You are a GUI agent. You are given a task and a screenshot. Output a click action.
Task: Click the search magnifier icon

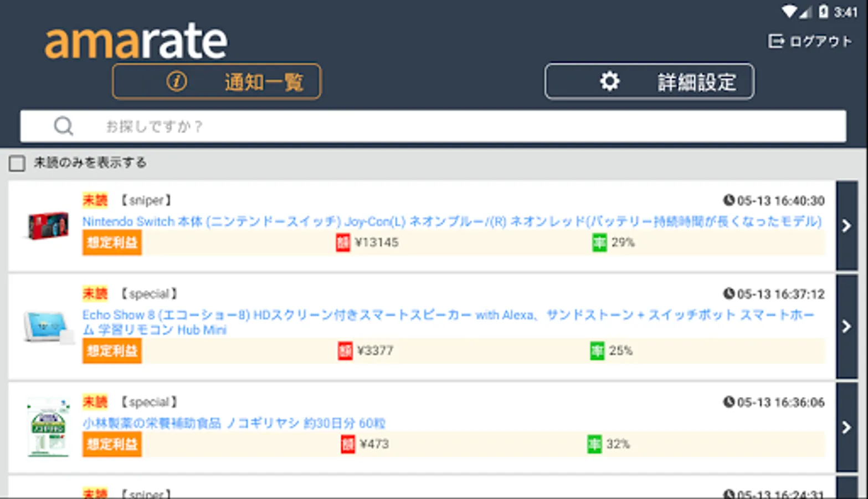(64, 126)
